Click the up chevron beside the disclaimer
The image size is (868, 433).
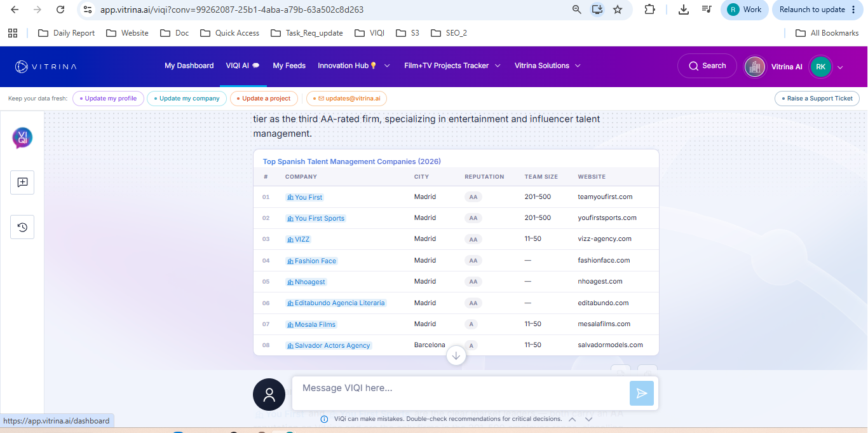point(572,419)
